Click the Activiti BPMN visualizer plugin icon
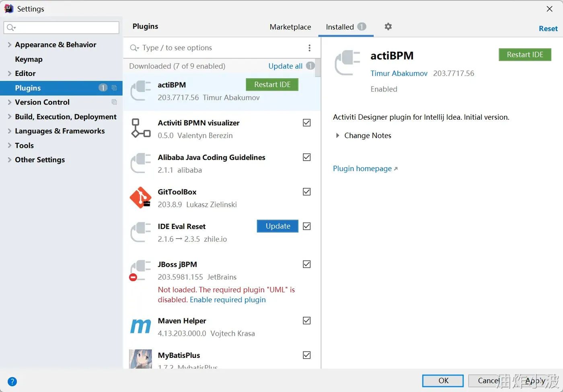563x392 pixels. [x=141, y=129]
